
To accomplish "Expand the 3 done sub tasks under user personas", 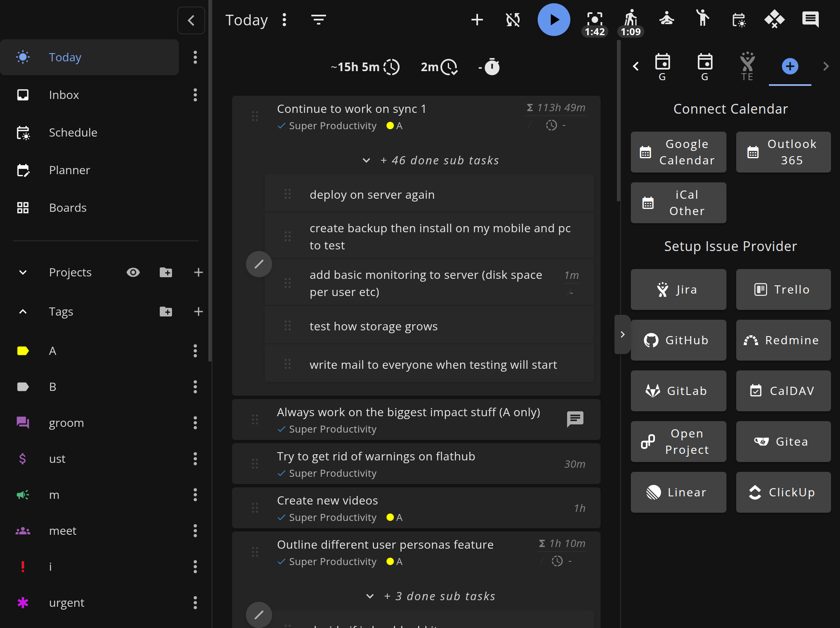I will [370, 596].
